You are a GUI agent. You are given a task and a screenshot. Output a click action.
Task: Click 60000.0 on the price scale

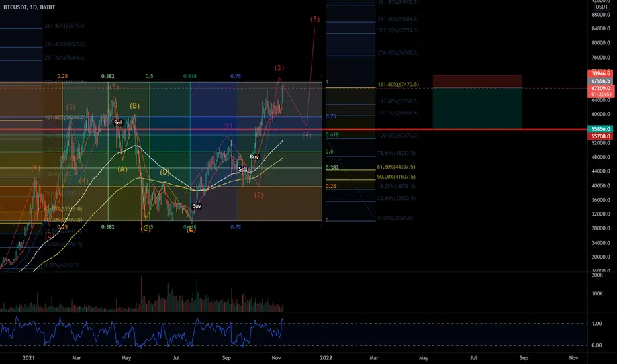point(600,114)
